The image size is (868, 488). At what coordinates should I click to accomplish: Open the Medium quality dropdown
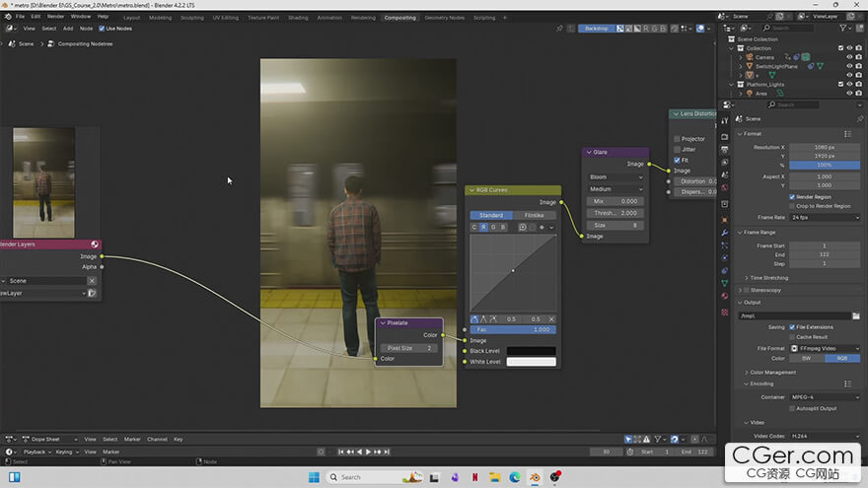[615, 189]
